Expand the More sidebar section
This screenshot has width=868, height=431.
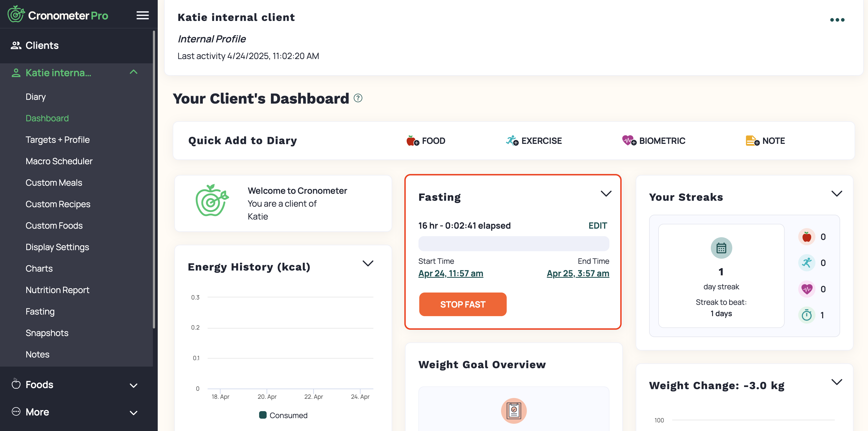tap(133, 412)
